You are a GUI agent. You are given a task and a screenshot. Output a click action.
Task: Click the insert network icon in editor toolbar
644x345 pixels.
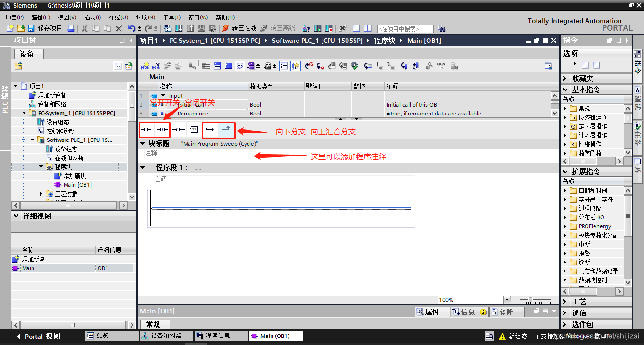[x=145, y=66]
